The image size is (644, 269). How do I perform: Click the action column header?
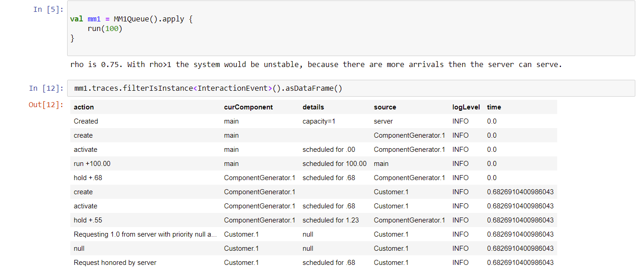pos(84,107)
